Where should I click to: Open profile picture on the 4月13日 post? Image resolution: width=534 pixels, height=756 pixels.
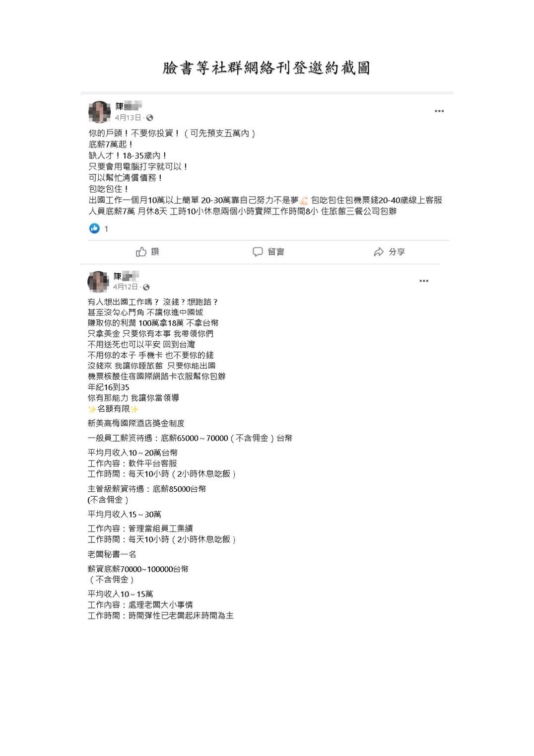(99, 112)
